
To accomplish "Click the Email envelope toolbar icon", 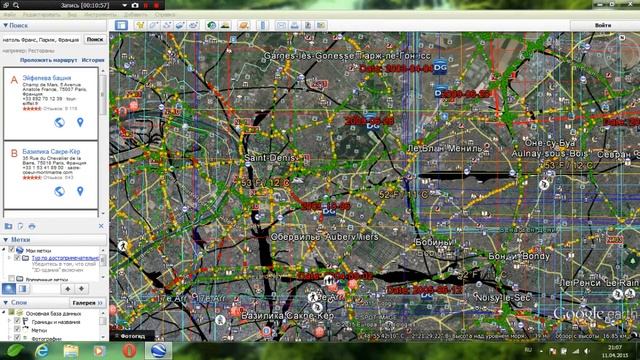I will point(281,25).
